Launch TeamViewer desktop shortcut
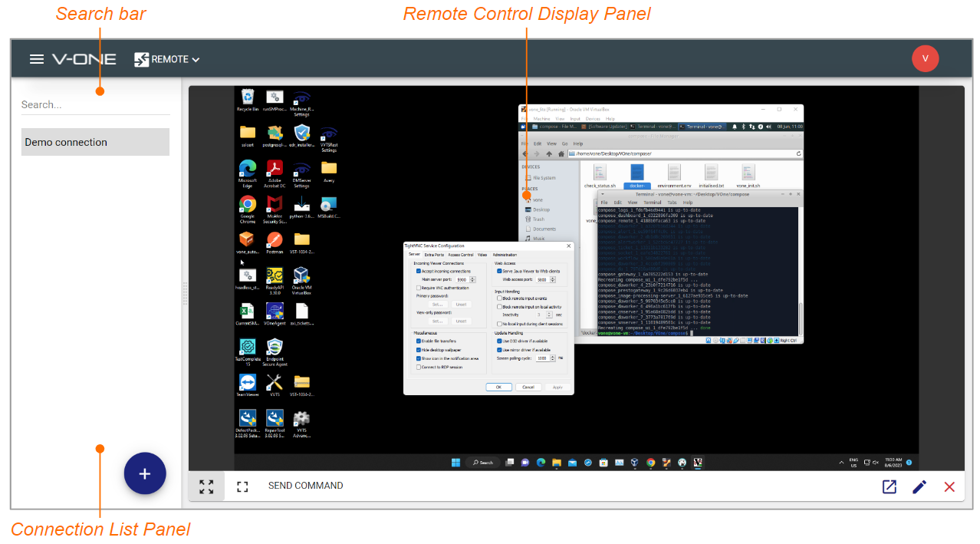The height and width of the screenshot is (544, 980). click(x=247, y=386)
